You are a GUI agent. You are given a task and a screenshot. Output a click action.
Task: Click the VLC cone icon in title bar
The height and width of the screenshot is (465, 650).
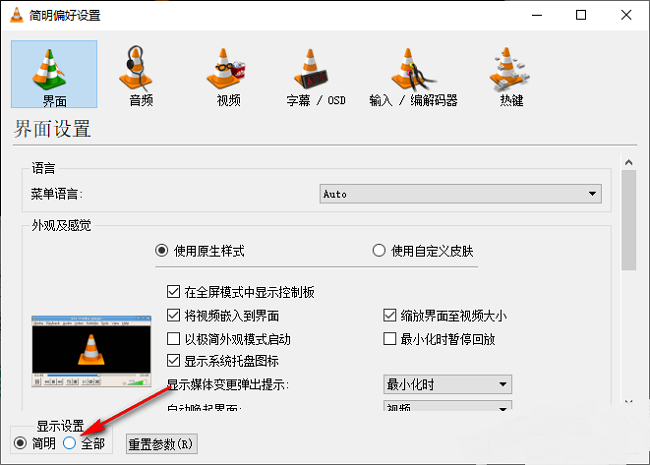16,15
